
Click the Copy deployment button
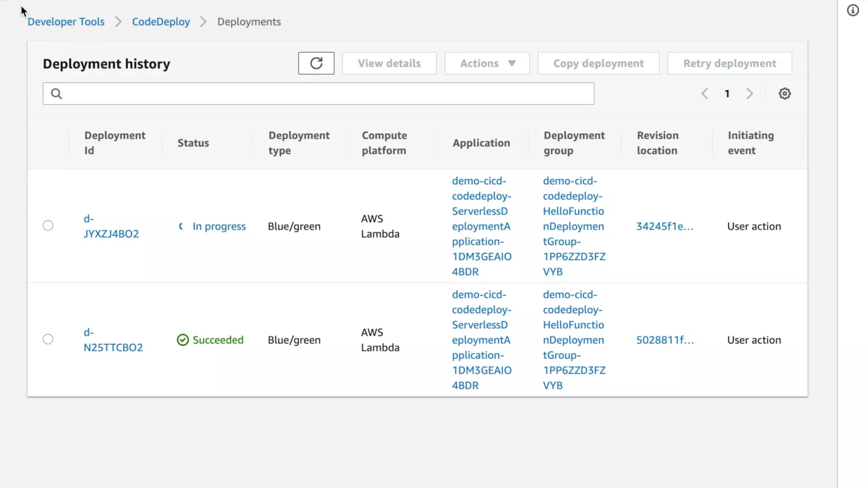click(x=598, y=63)
